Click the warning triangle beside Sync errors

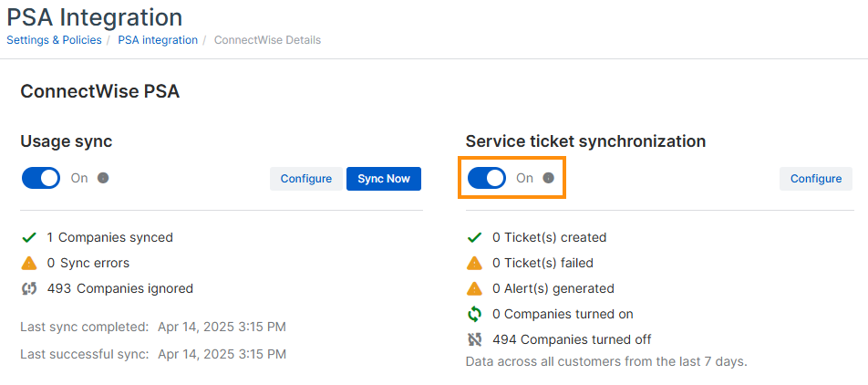click(29, 263)
